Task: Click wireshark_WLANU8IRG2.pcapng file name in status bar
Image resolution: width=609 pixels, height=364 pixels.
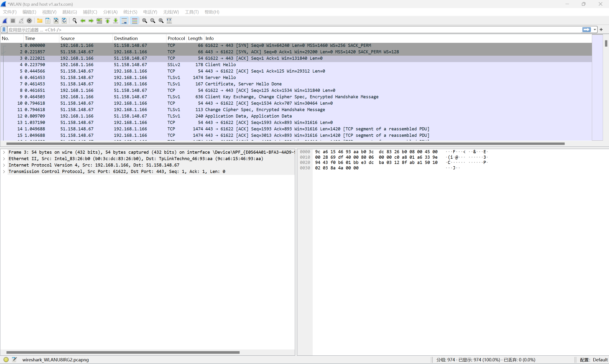Action: (55, 360)
